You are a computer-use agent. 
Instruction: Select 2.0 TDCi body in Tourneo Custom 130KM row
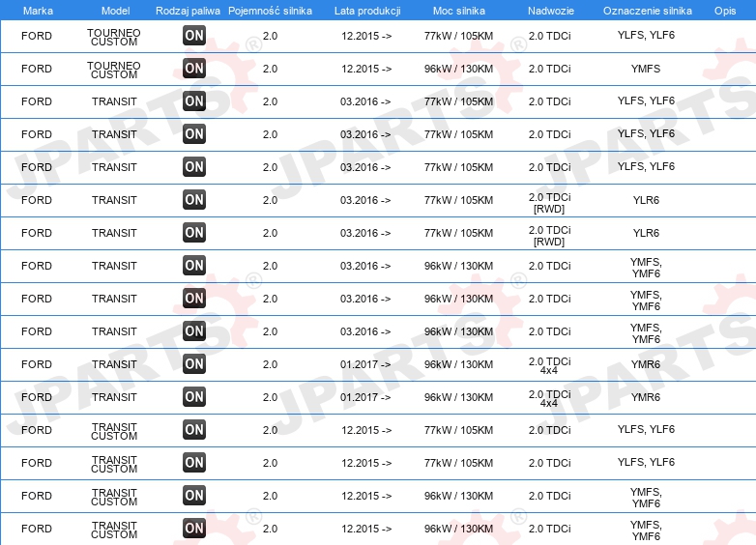coord(550,69)
